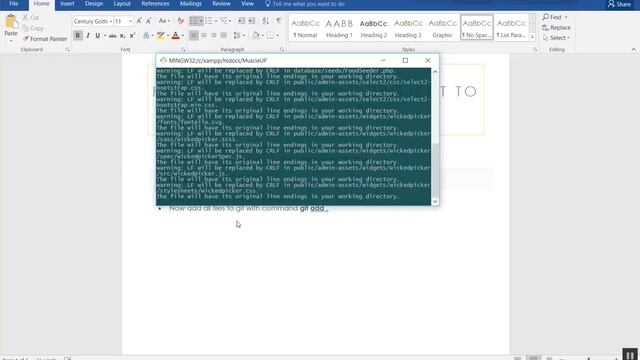Open line spacing options
The image size is (640, 360).
click(238, 36)
